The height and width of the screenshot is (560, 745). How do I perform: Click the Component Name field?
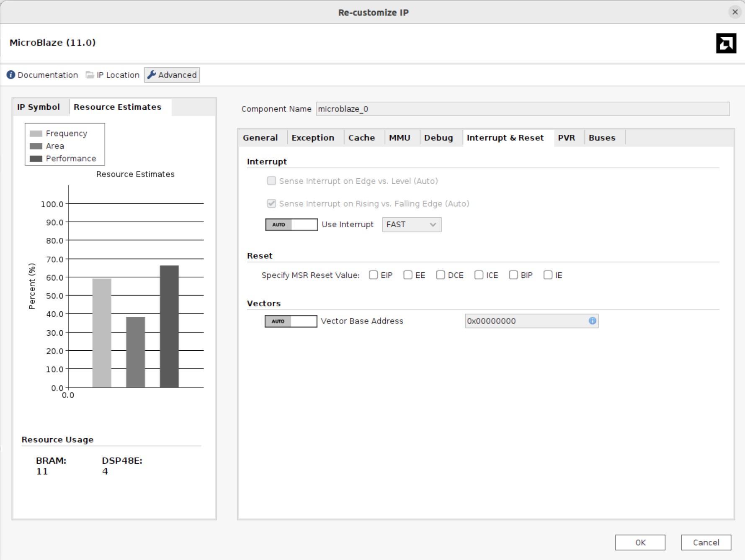click(x=523, y=109)
